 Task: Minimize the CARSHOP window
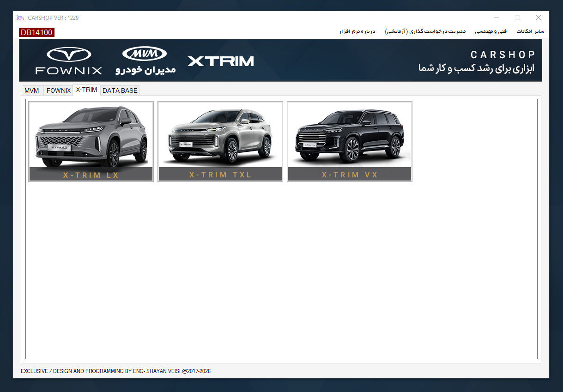pos(496,18)
